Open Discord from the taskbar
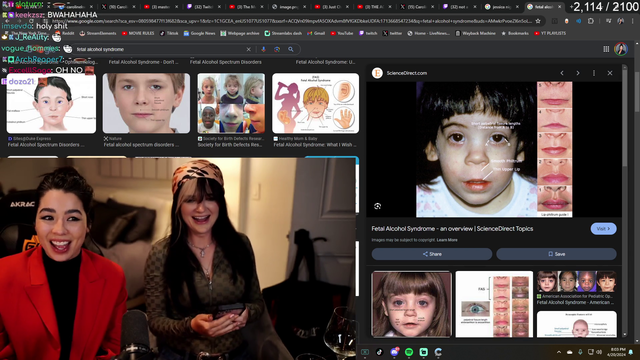Screen dimensions: 640x360 click(x=394, y=352)
